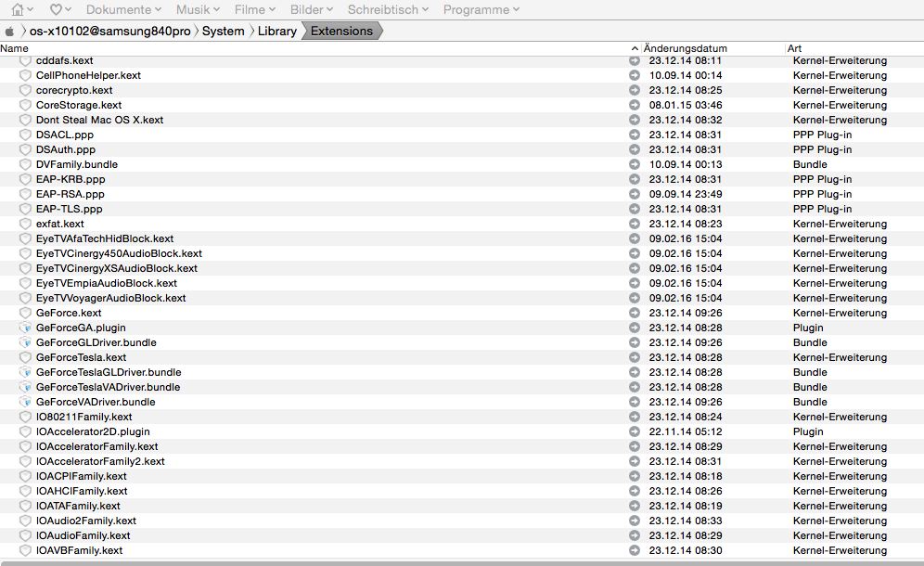Click kext icon of CellPhoneHelper.kext
Screen dimensions: 924x566
point(25,75)
